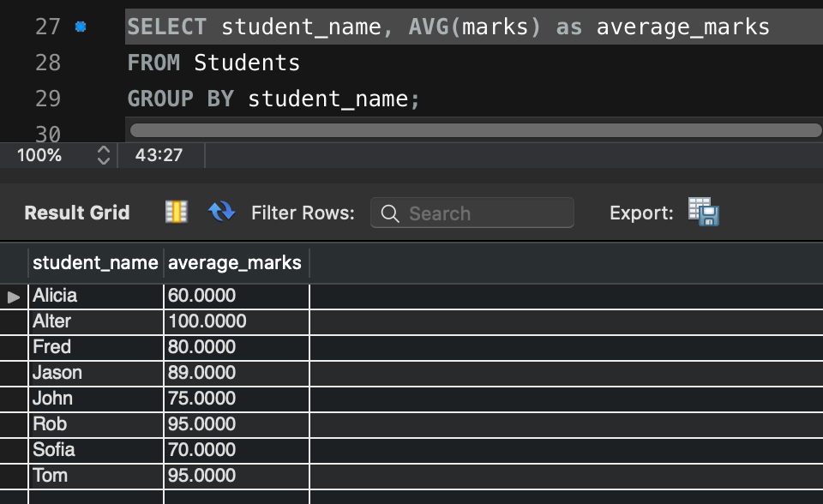Image resolution: width=823 pixels, height=504 pixels.
Task: Click the Result Grid label
Action: [x=77, y=213]
